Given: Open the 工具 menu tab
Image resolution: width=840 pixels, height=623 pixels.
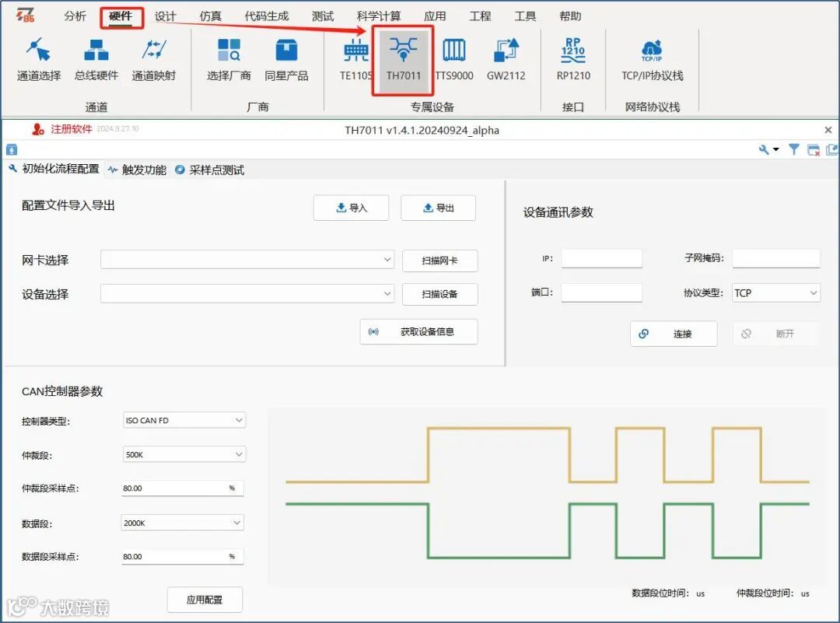Looking at the screenshot, I should (525, 16).
